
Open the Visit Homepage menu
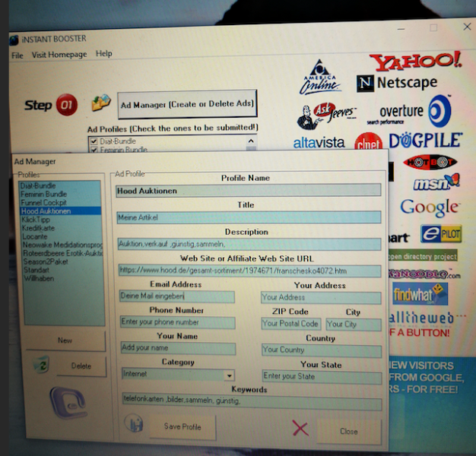[x=59, y=55]
